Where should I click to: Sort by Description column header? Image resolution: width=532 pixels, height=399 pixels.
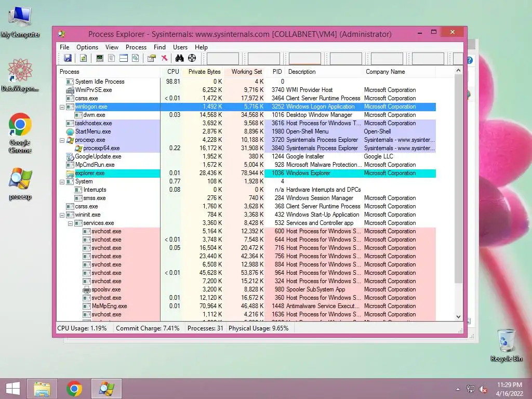(x=324, y=72)
